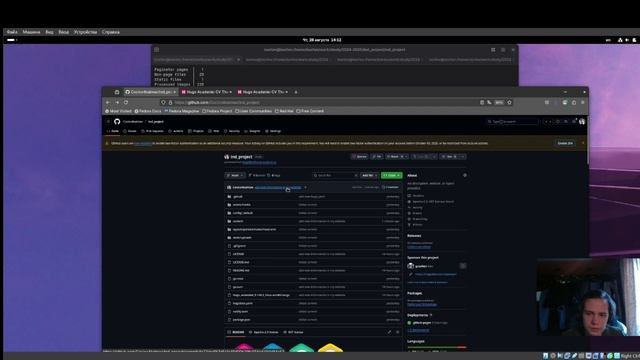The image size is (640, 360).
Task: Click the Go to file search box
Action: (x=335, y=176)
